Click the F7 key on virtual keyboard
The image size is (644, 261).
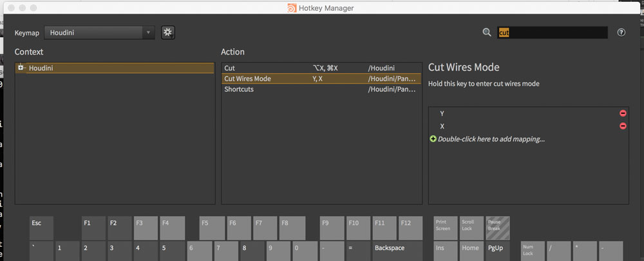click(265, 228)
